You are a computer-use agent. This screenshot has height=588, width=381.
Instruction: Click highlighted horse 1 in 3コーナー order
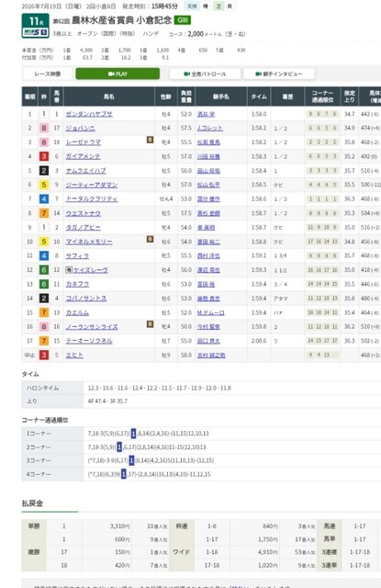coord(131,460)
